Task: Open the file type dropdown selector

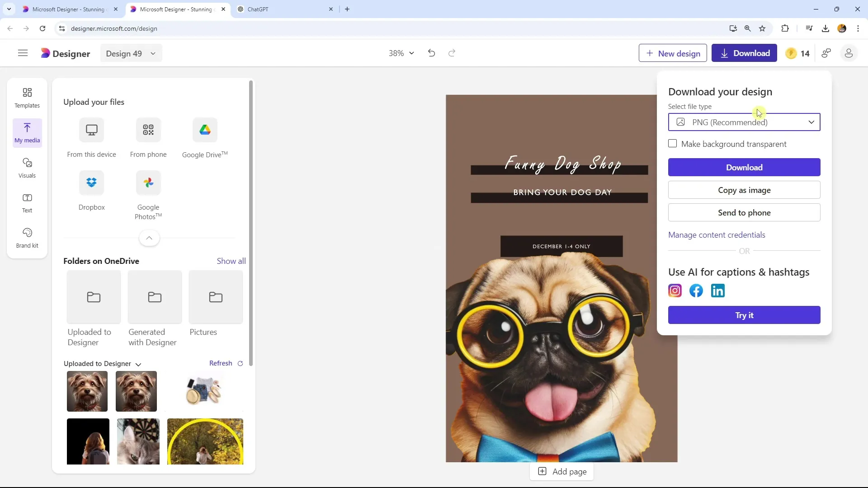Action: click(744, 122)
